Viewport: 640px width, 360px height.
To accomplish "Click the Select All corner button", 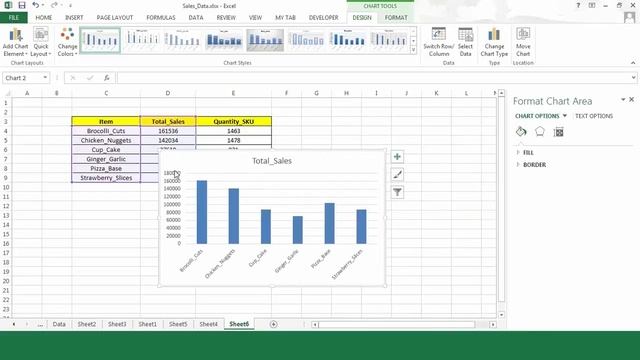I will point(7,93).
